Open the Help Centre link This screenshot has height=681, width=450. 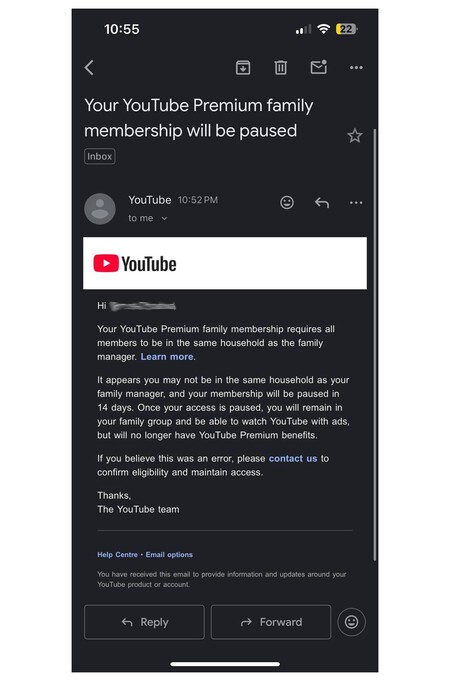[117, 555]
